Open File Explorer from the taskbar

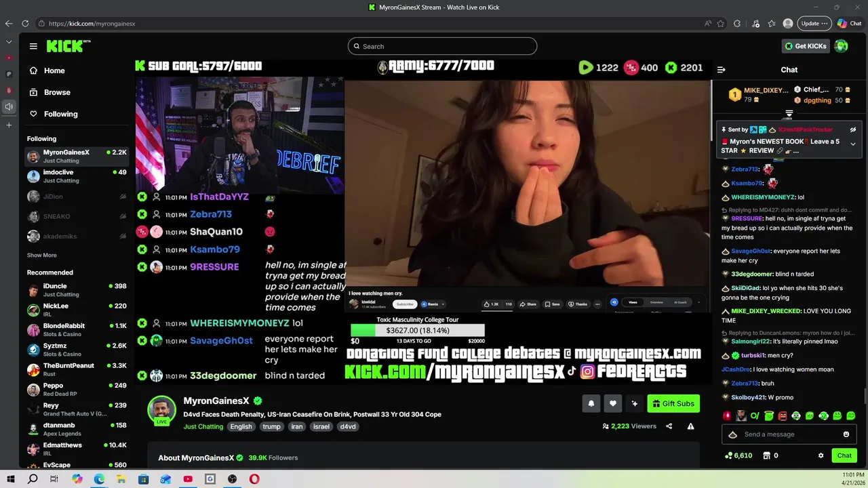click(121, 479)
